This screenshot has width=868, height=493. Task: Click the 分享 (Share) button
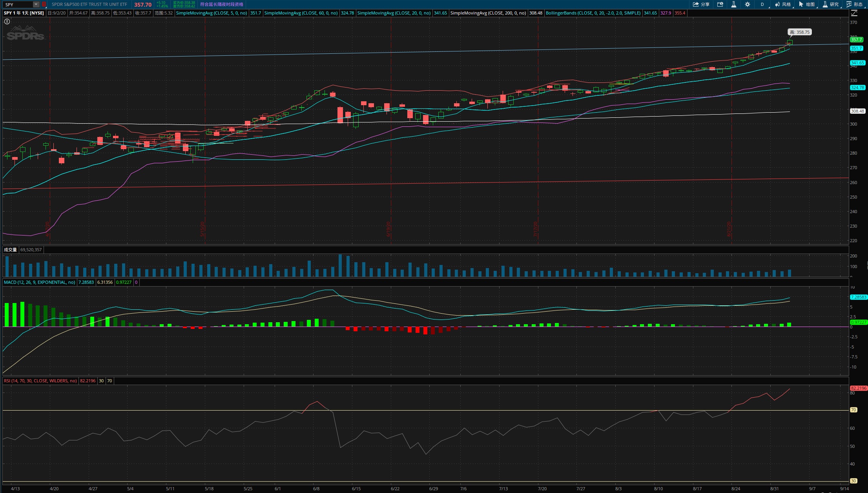click(701, 4)
